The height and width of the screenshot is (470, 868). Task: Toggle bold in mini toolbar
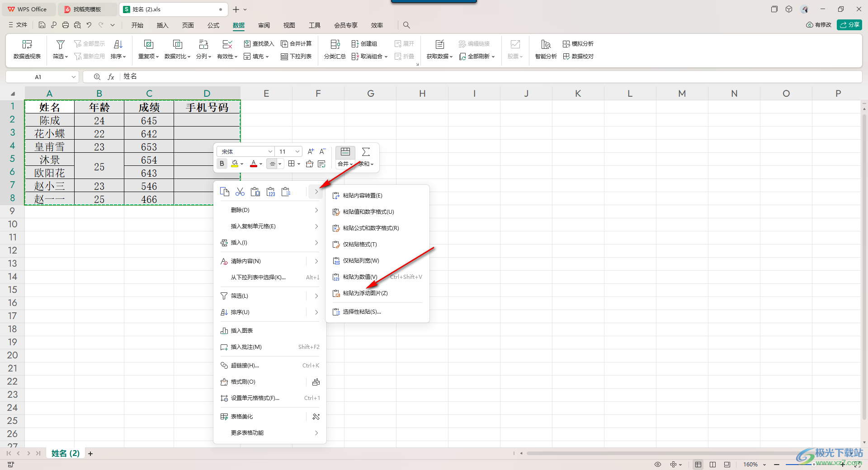tap(222, 164)
